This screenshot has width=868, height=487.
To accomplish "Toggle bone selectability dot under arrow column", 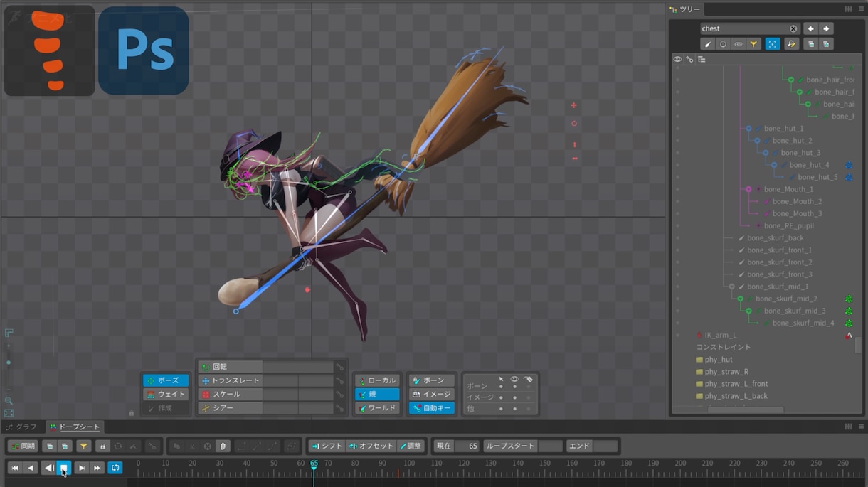I will tap(501, 387).
